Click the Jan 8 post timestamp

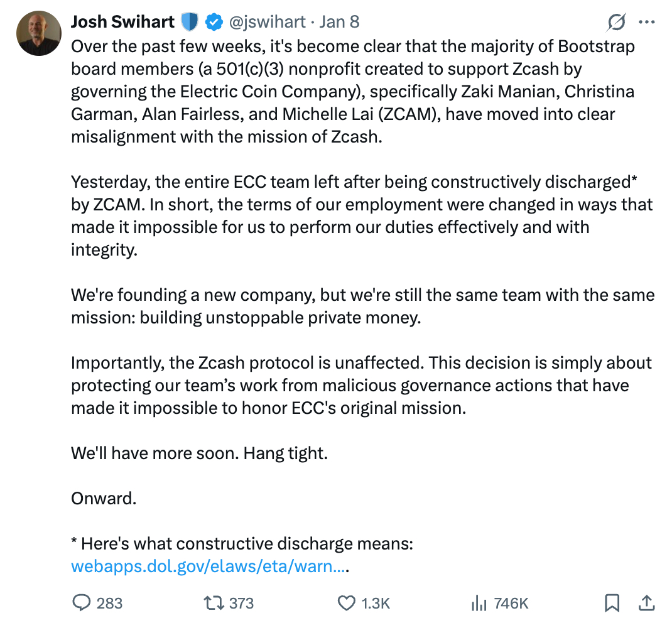[339, 22]
